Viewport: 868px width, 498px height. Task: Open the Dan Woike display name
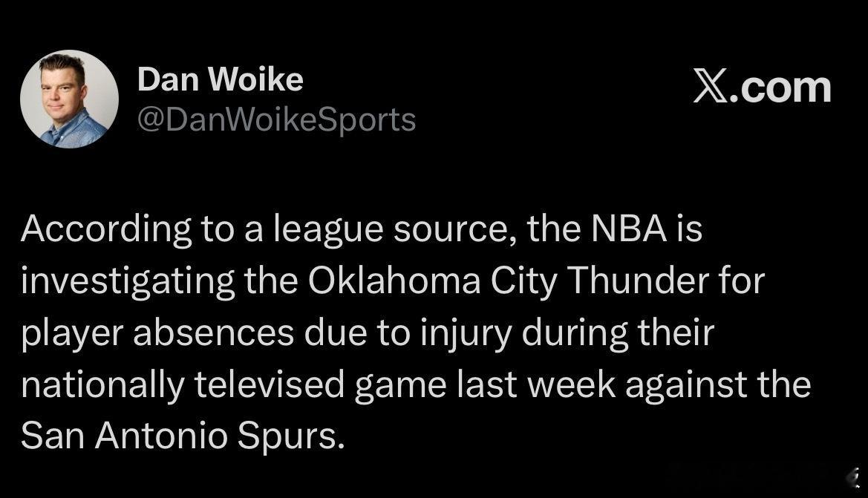point(220,79)
